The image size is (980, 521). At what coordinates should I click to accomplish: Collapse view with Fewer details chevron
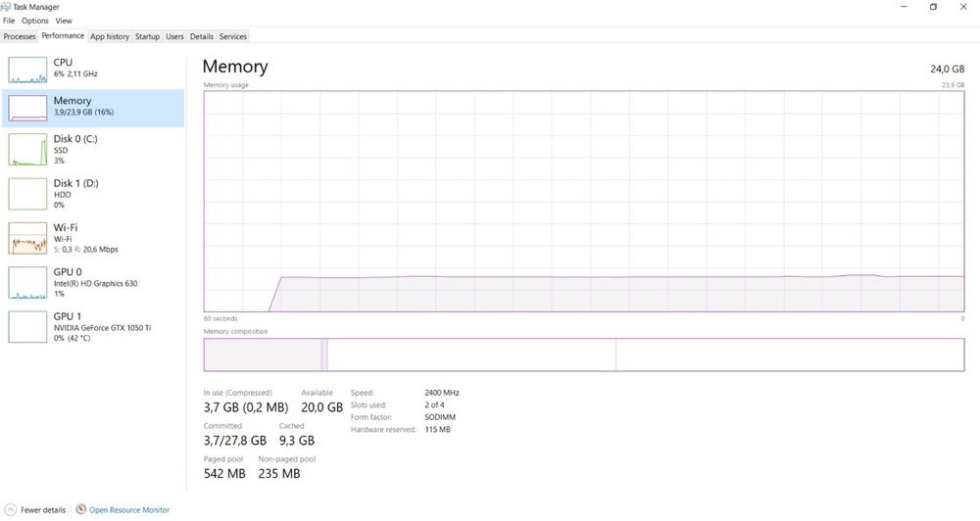tap(10, 510)
